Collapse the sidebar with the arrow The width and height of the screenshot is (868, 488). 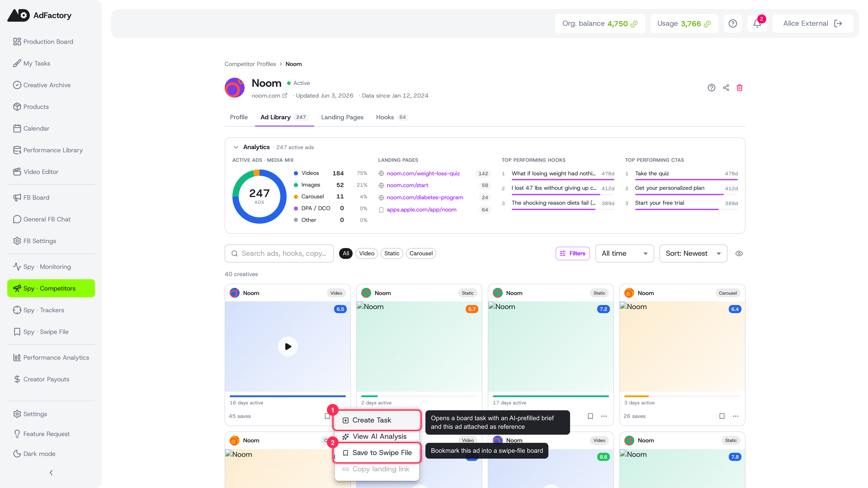[x=51, y=473]
